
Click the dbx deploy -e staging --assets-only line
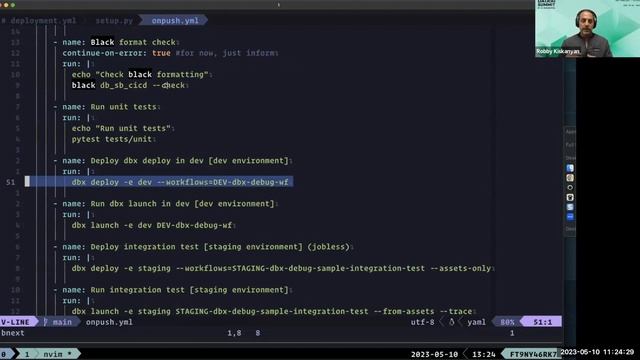point(281,269)
